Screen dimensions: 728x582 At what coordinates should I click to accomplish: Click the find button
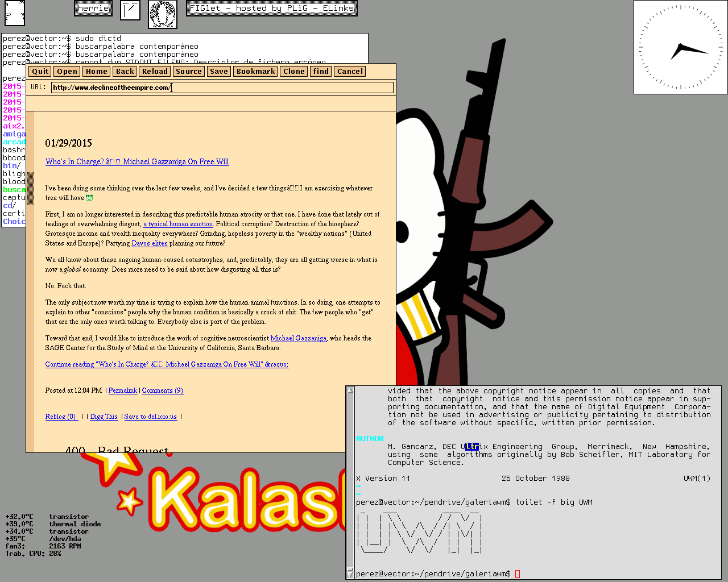point(321,72)
